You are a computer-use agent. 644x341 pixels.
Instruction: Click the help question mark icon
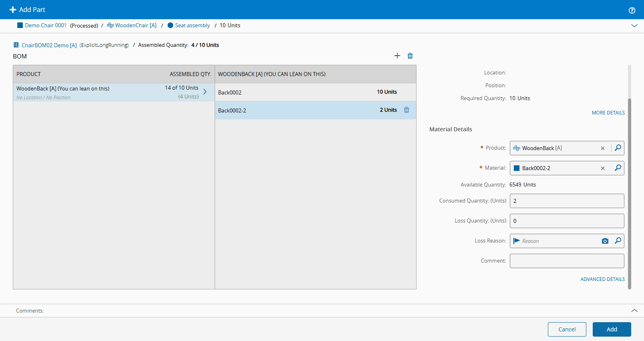[x=632, y=10]
